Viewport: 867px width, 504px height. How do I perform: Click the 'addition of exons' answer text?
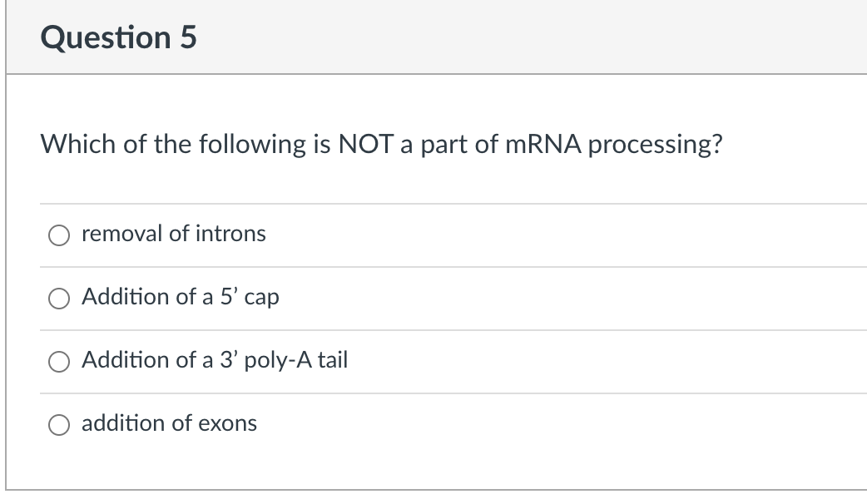click(170, 423)
